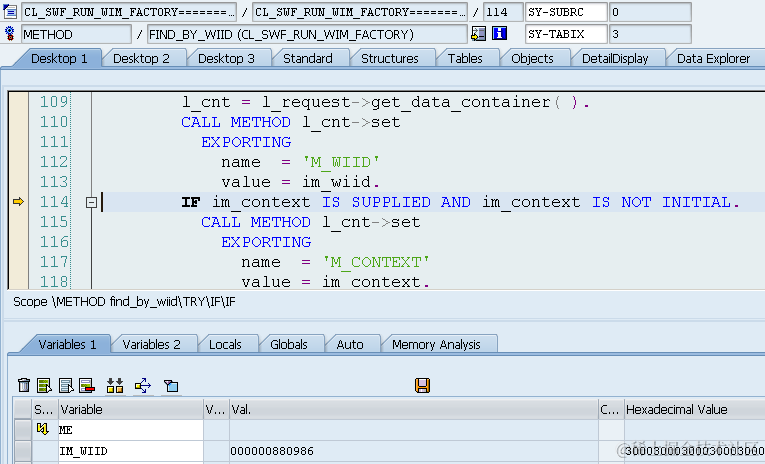Click the SY-SUBRC value field showing 0

pyautogui.click(x=650, y=12)
